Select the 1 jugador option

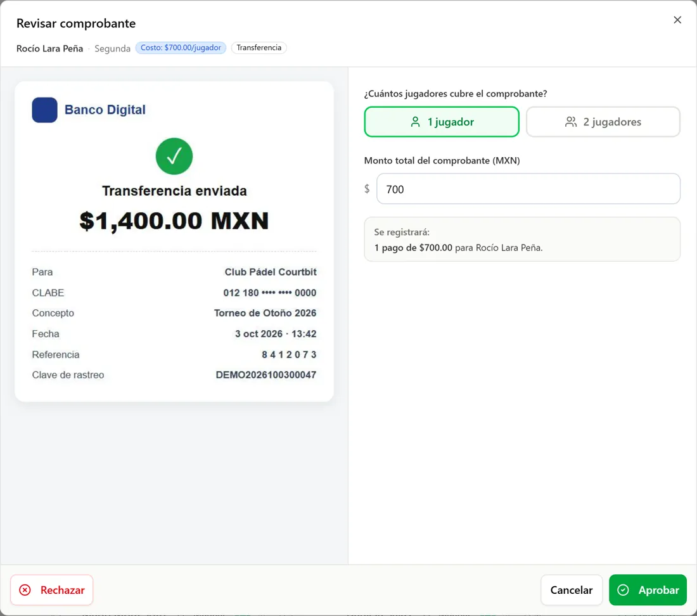point(442,122)
